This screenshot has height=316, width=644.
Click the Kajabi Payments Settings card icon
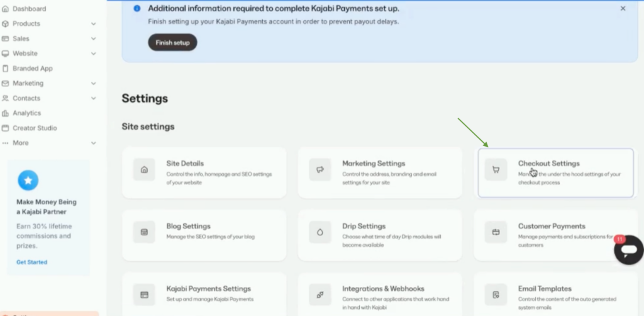click(x=144, y=295)
